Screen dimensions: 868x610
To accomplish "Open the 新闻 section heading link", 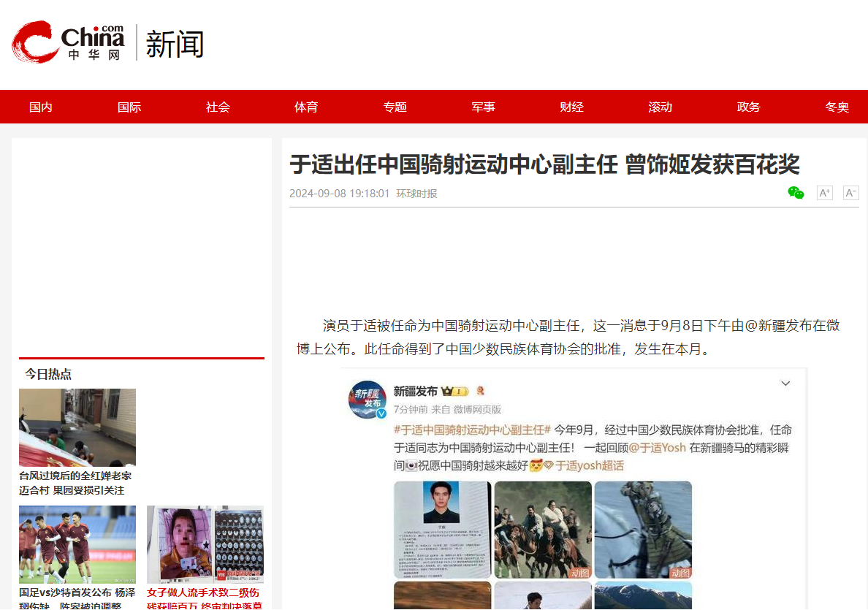I will [x=175, y=45].
